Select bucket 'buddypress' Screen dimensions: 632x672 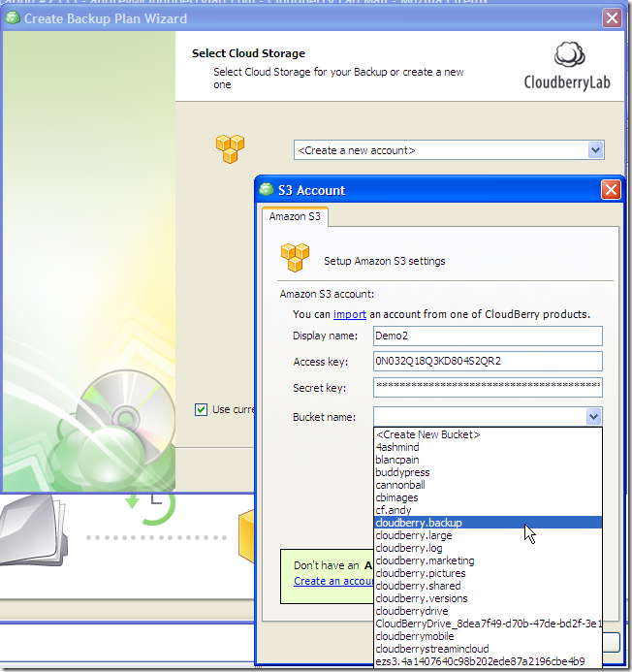click(488, 472)
